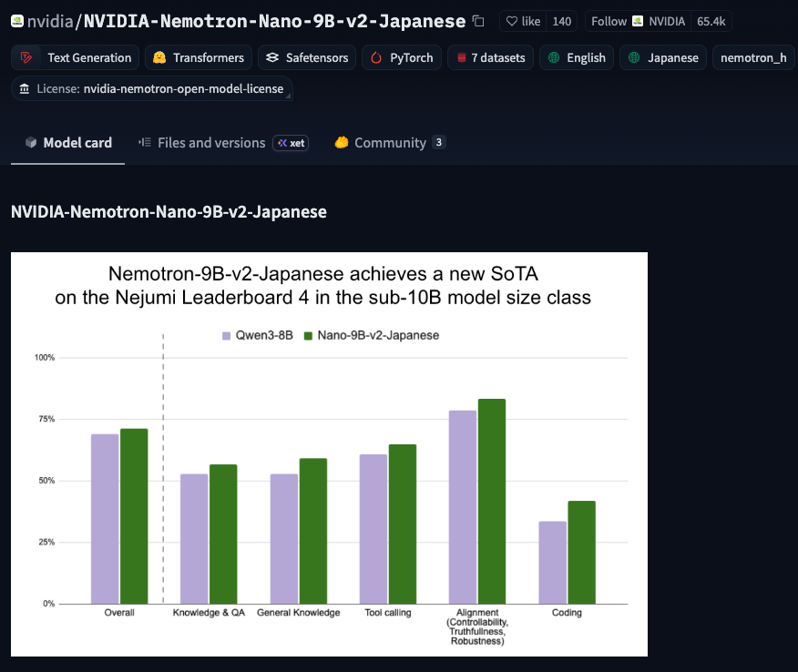Image resolution: width=798 pixels, height=672 pixels.
Task: Copy model name using the copy icon
Action: click(478, 21)
